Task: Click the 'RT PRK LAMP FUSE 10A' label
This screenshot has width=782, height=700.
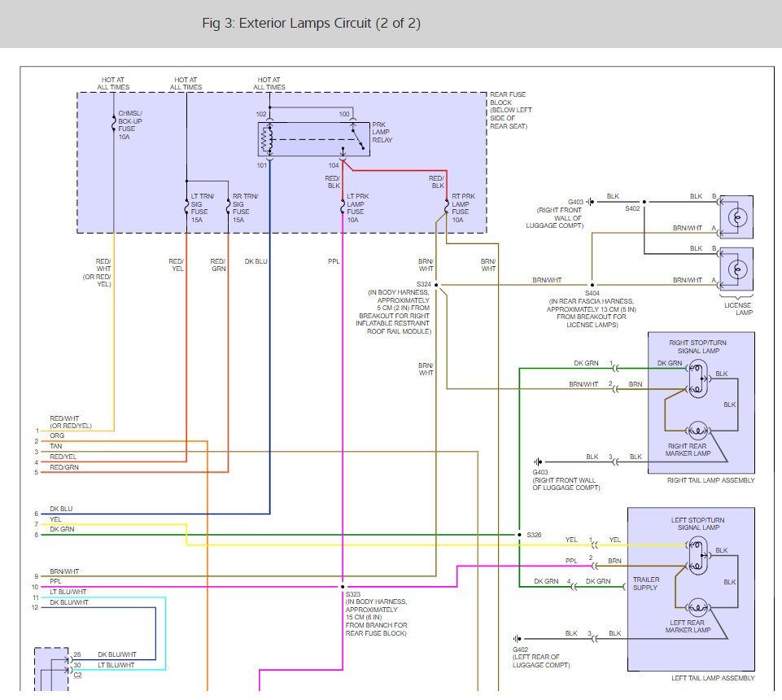Action: (463, 208)
